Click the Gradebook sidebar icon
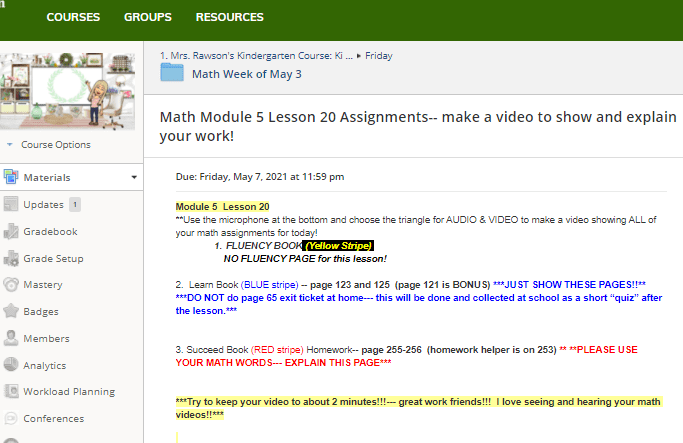The image size is (683, 443). (x=11, y=231)
